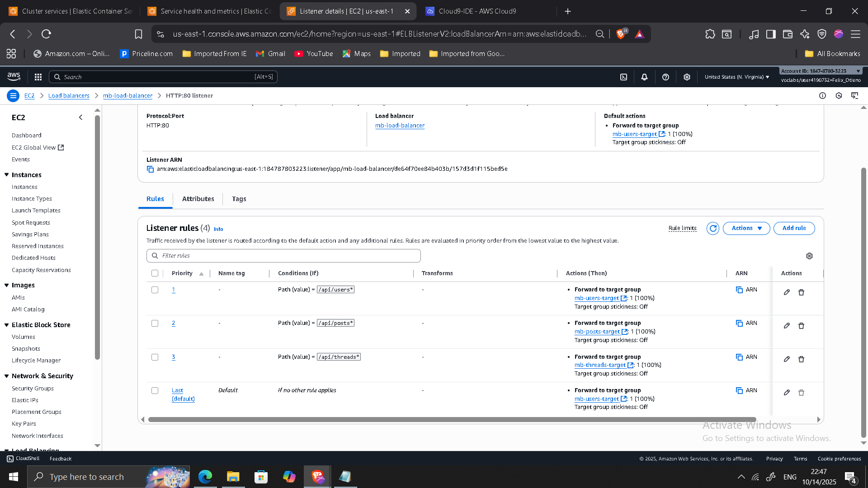Select the priority 1 rule checkbox
Viewport: 868px width, 488px height.
[155, 290]
